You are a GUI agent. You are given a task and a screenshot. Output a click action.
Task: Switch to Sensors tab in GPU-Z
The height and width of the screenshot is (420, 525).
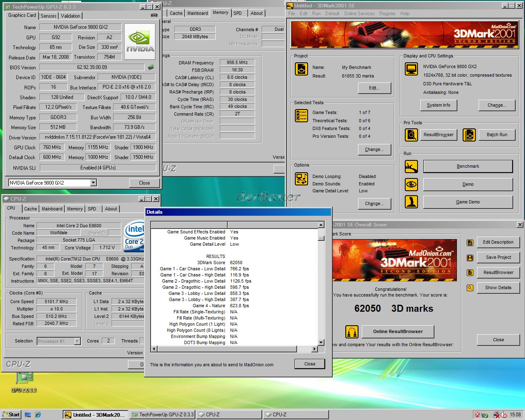(x=48, y=16)
